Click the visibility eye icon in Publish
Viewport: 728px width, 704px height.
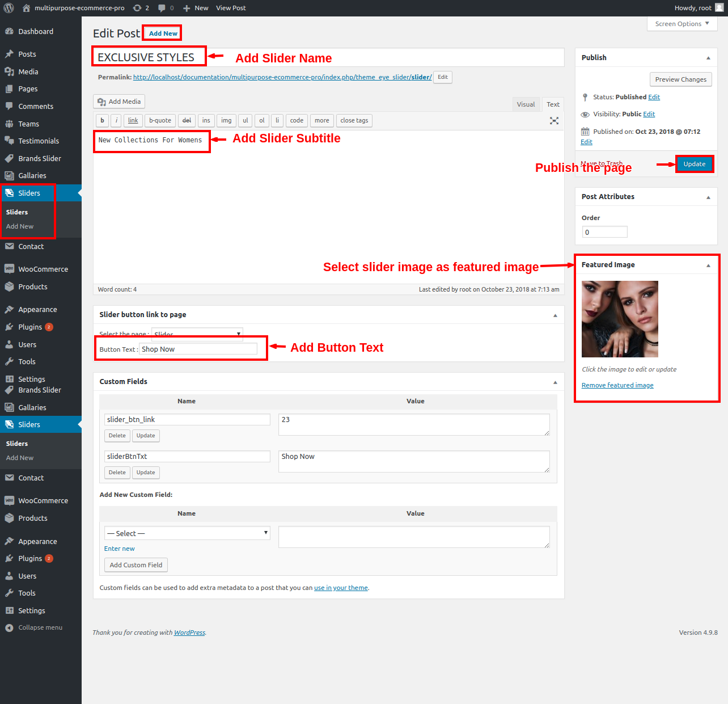(x=585, y=115)
